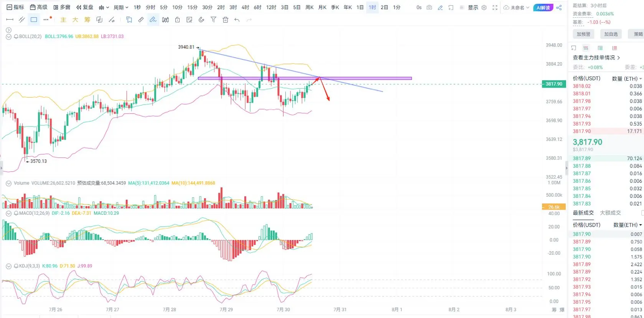This screenshot has height=318, width=644.
Task: Click the 加预警 add alert button
Action: coord(583,34)
